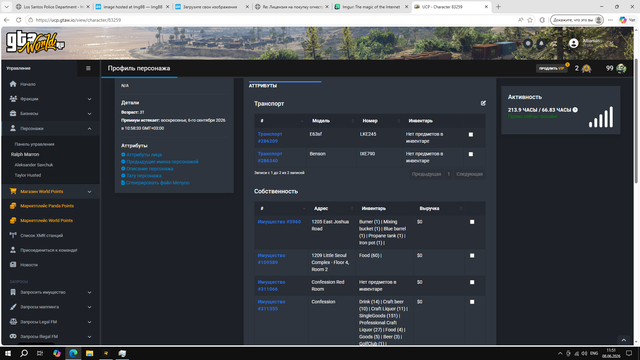Viewport: 640px width, 360px height.
Task: Refresh the browser page
Action: 18,20
